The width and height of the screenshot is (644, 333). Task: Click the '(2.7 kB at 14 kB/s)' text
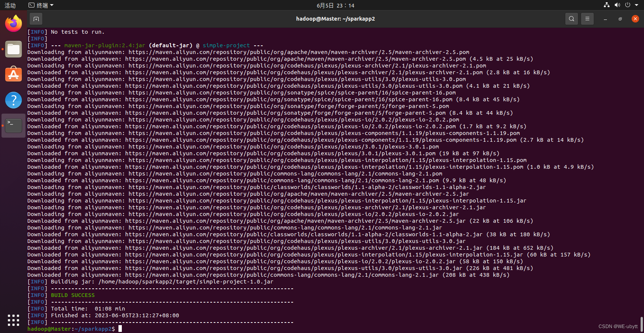(x=552, y=140)
